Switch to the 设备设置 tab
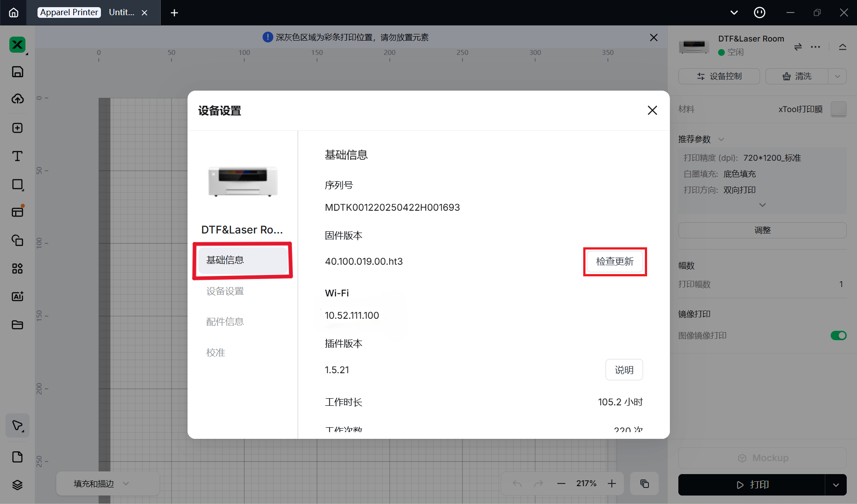857x504 pixels. [225, 291]
